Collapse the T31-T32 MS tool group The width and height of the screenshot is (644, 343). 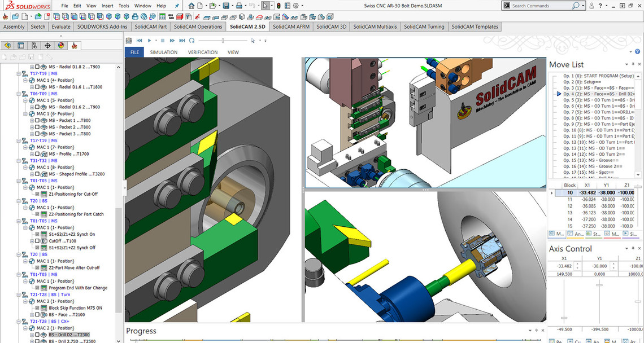coord(18,161)
